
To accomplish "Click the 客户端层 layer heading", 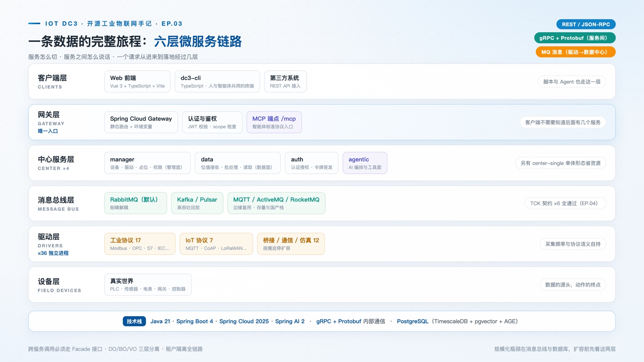I will (52, 78).
